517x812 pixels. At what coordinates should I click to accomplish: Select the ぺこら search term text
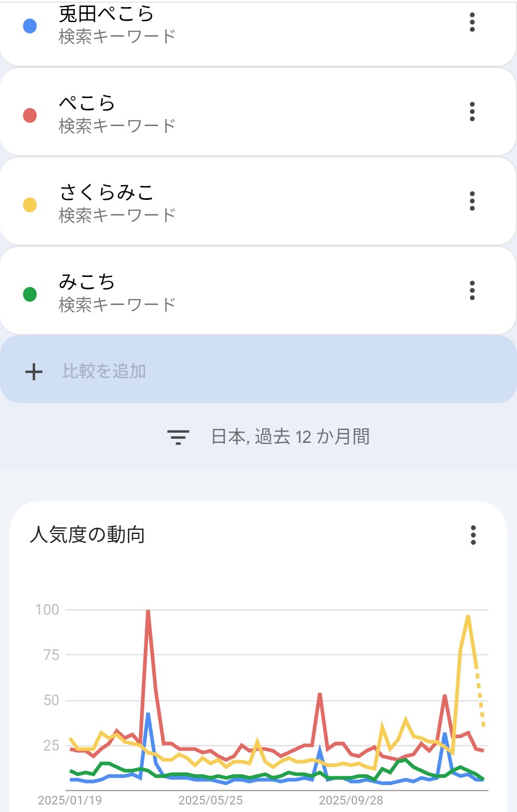(x=87, y=102)
